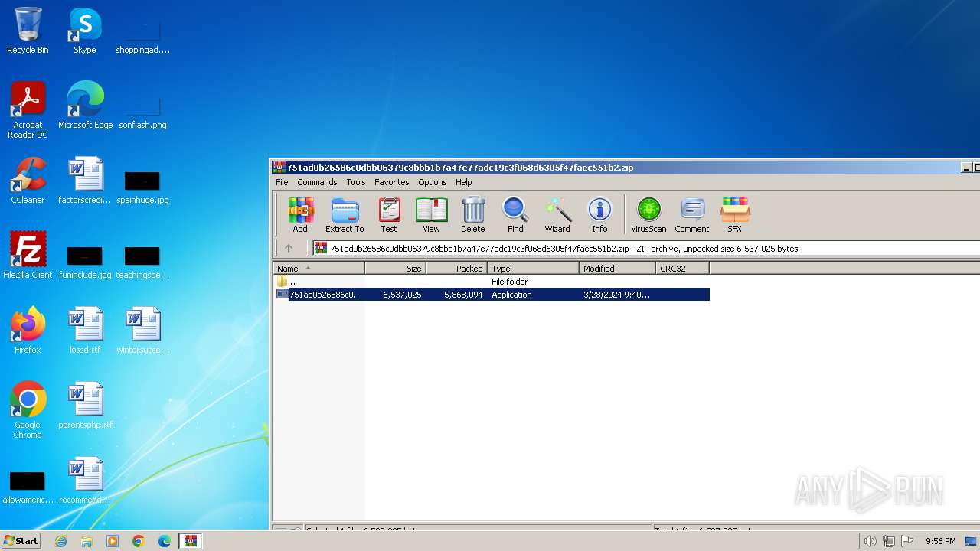980x551 pixels.
Task: Click the 6,537,025 size cell
Action: (x=402, y=295)
